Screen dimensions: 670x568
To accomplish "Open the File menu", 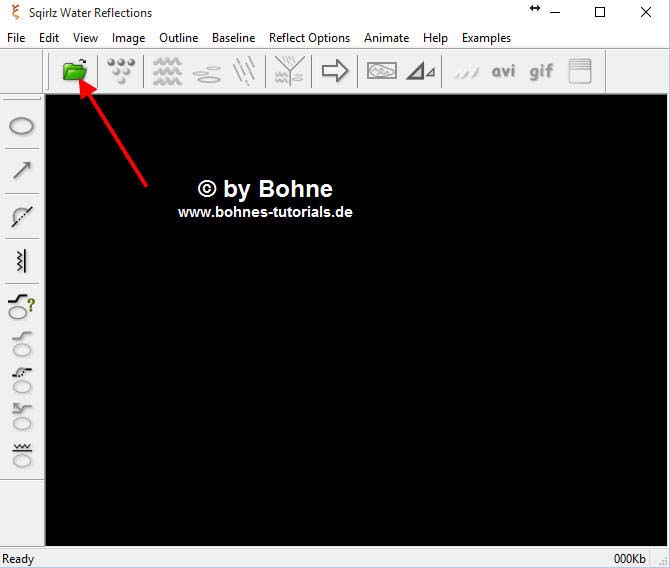I will click(x=16, y=38).
